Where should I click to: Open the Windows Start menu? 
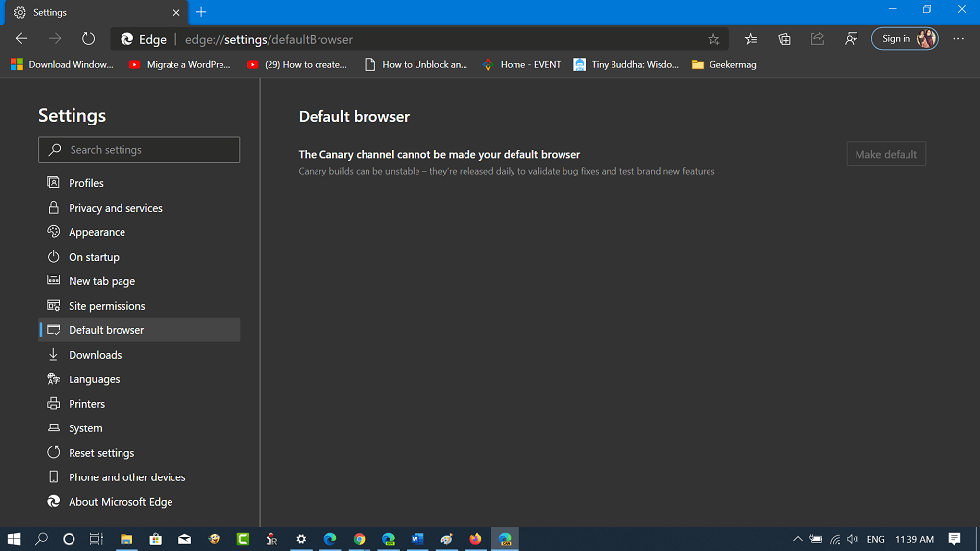14,539
